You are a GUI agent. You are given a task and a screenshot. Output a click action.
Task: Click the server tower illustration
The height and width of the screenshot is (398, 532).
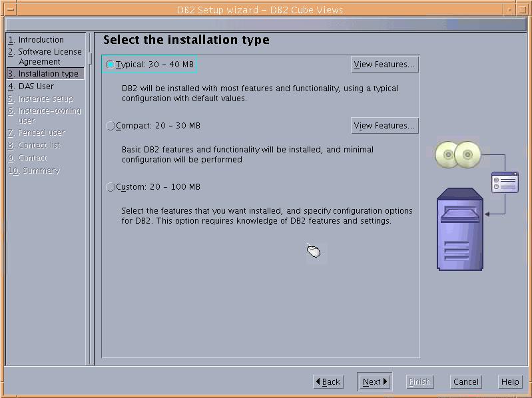point(460,229)
